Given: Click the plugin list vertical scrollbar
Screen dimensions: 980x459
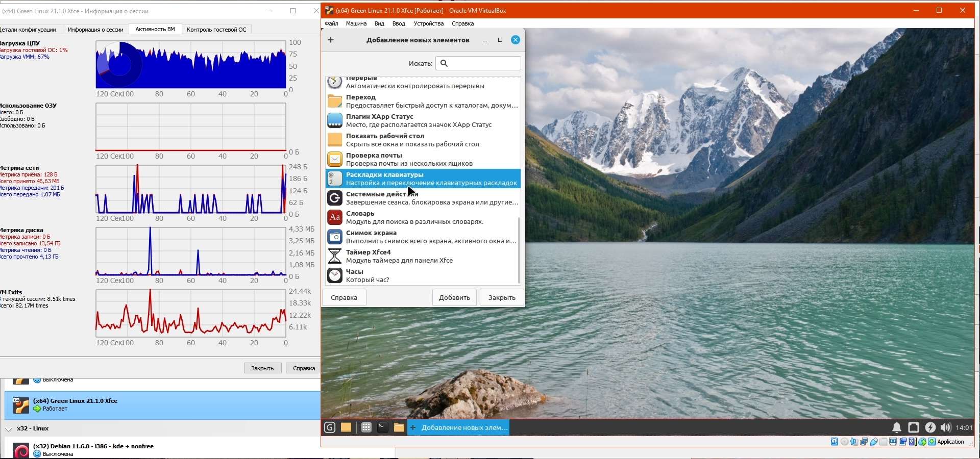Looking at the screenshot, I should [519, 250].
